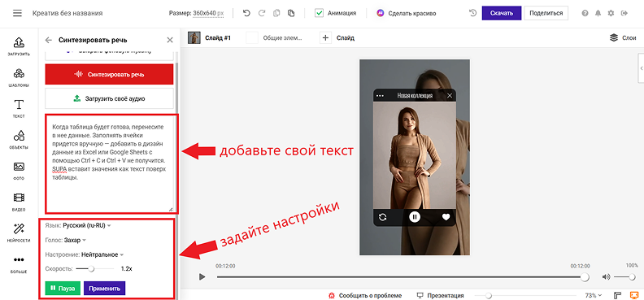Click the timeline playhead handle

tap(585, 277)
